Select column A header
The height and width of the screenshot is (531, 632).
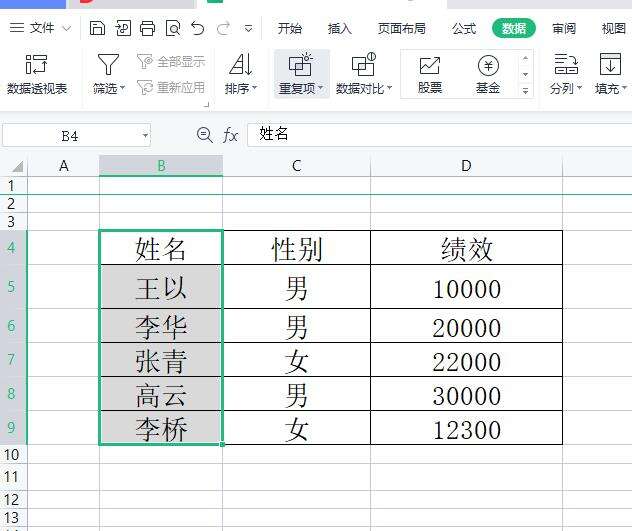63,166
